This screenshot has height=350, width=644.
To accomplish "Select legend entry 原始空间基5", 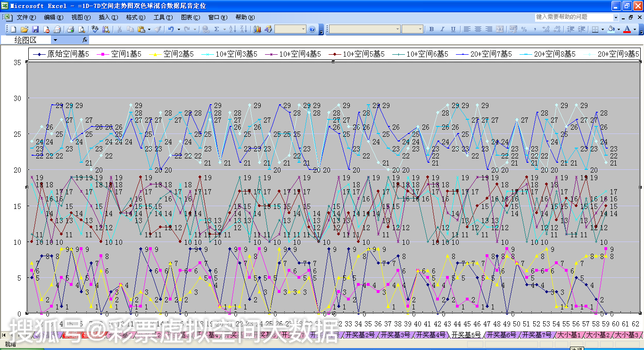I will [61, 54].
